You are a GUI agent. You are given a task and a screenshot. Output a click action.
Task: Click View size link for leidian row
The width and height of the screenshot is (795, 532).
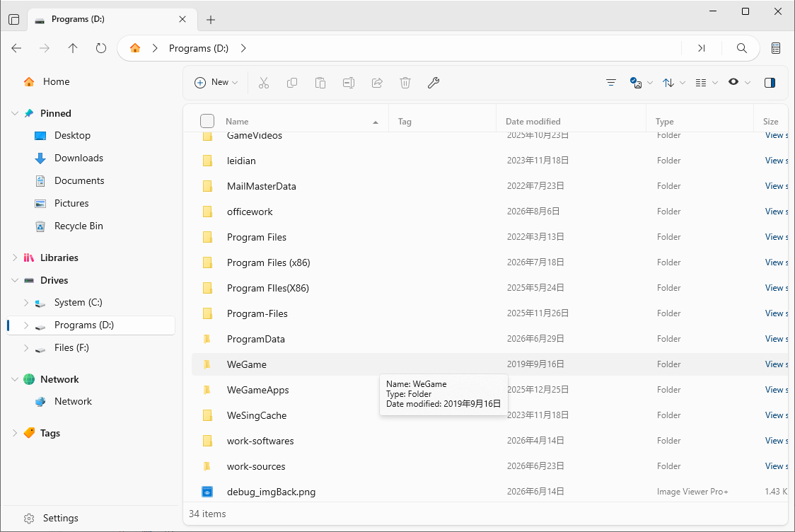(776, 161)
